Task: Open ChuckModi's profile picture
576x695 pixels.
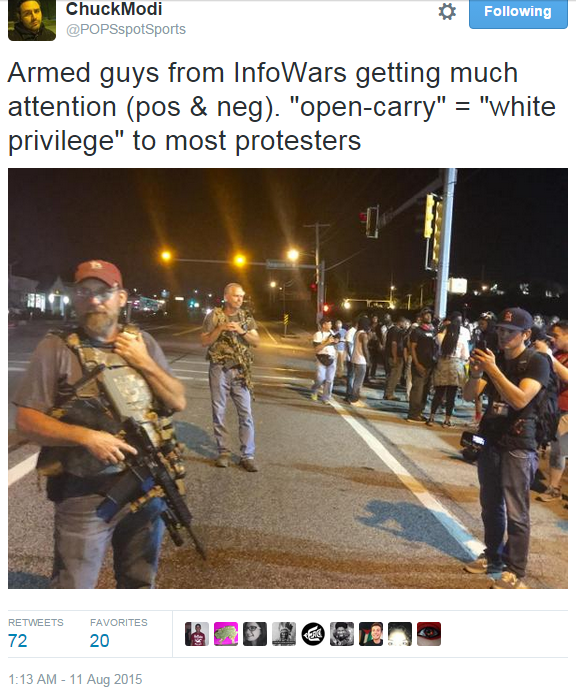Action: point(32,20)
